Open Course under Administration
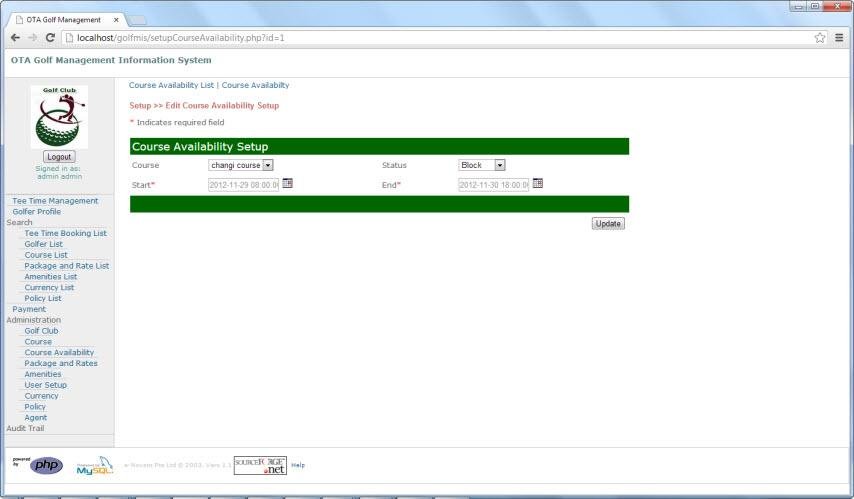The width and height of the screenshot is (854, 499). click(38, 342)
